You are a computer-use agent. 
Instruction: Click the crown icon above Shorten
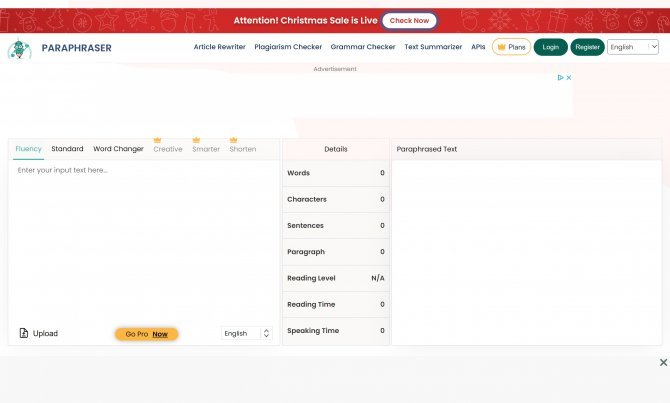tap(233, 140)
